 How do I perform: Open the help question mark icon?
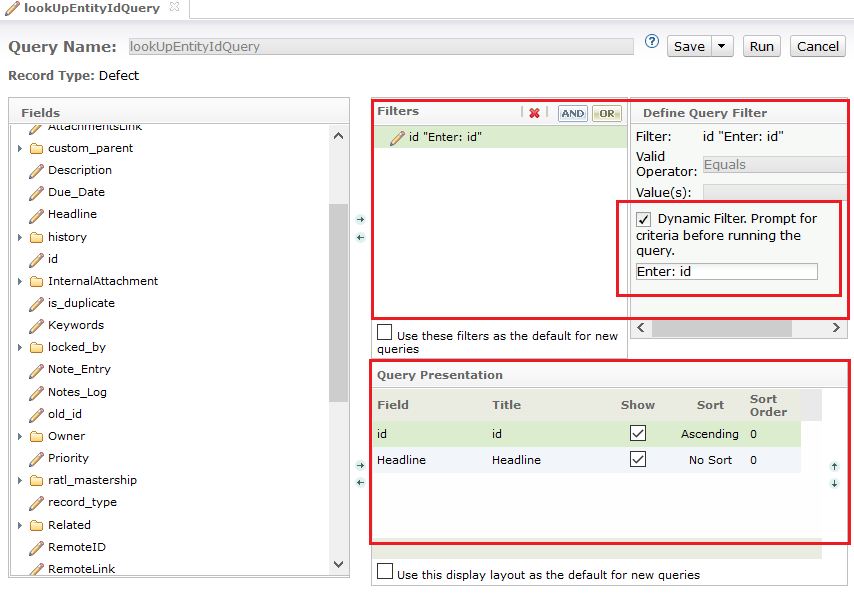point(652,42)
